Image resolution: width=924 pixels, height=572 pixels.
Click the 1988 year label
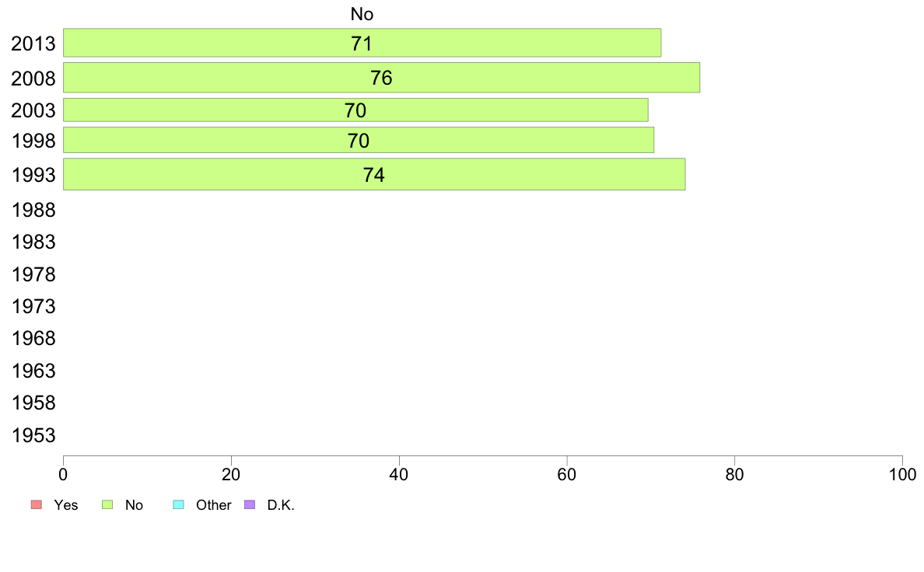click(x=33, y=210)
